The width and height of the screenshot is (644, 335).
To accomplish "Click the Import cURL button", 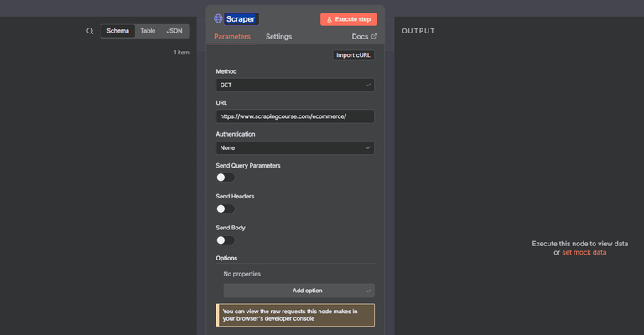I will click(353, 55).
